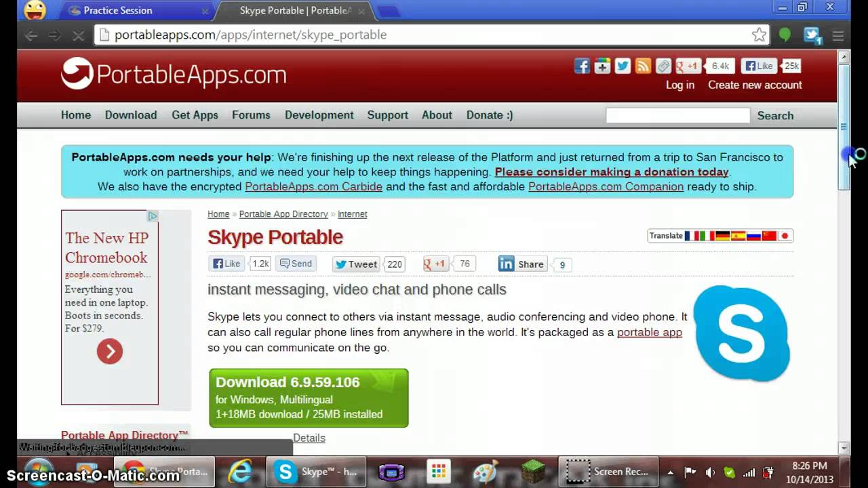Click the red arrow in HP Chromebook ad
This screenshot has width=868, height=488.
tap(110, 351)
